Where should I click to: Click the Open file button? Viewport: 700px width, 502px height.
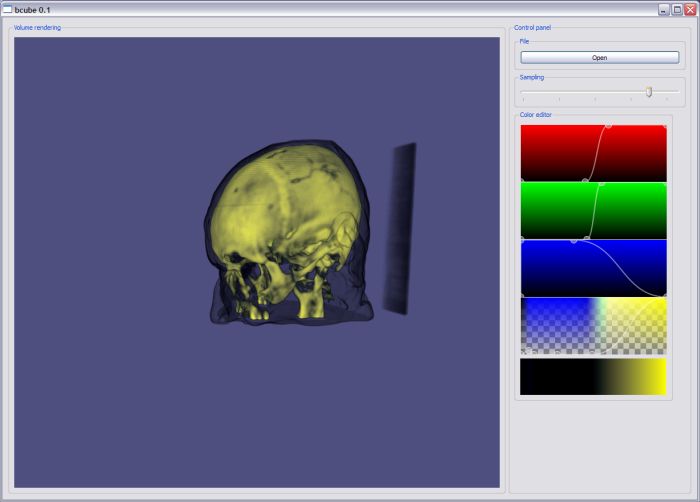[x=599, y=58]
